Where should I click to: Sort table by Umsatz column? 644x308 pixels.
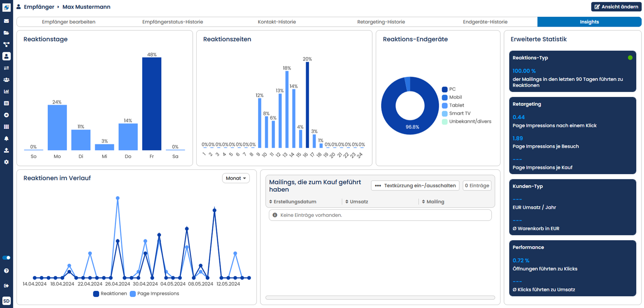[x=358, y=202]
